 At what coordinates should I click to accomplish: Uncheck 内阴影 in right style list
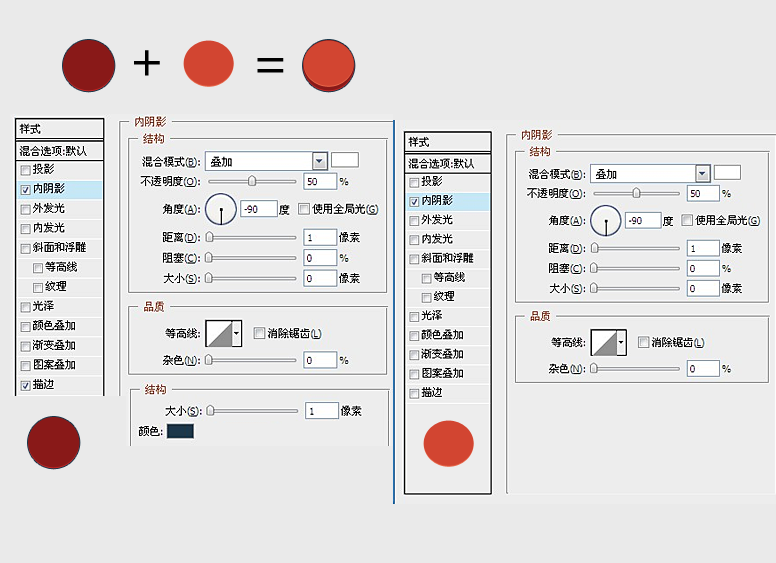414,202
